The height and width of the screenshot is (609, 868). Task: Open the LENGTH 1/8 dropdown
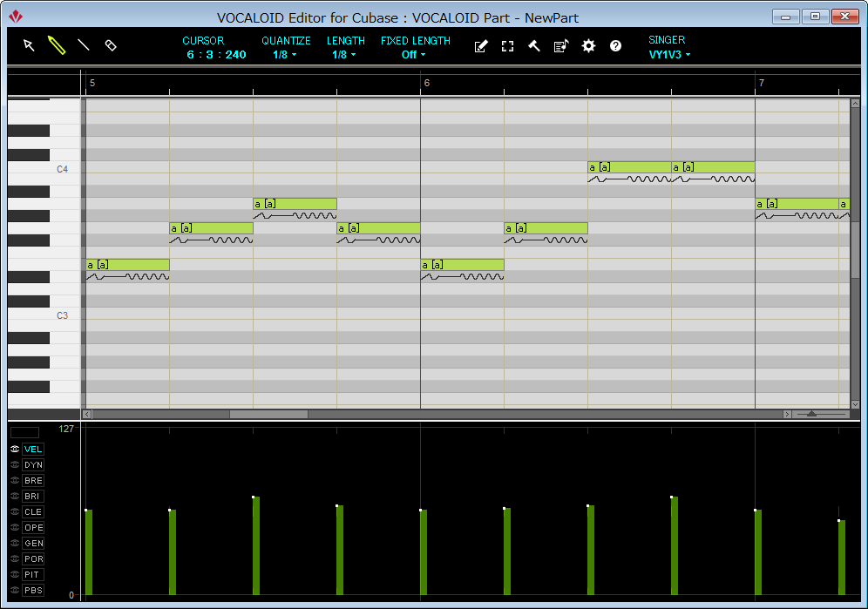tap(343, 55)
